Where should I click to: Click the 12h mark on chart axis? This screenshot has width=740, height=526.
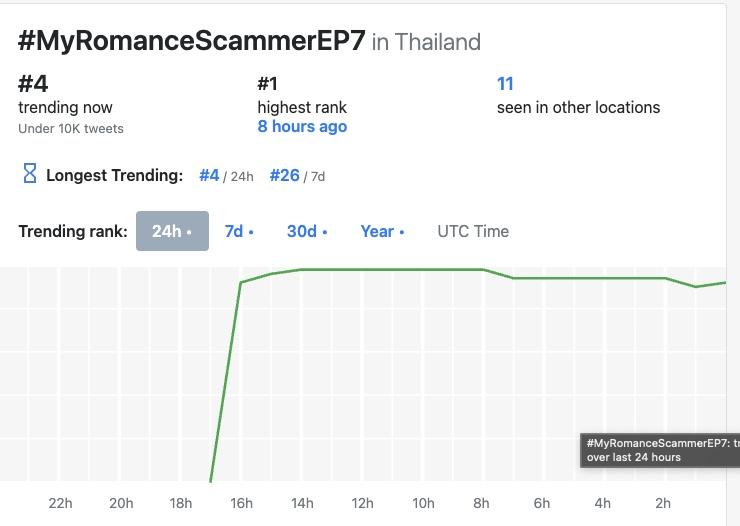coord(362,503)
